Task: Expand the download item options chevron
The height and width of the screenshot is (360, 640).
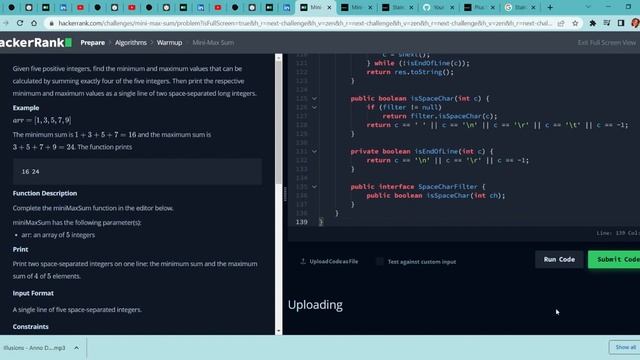Action: [x=76, y=348]
